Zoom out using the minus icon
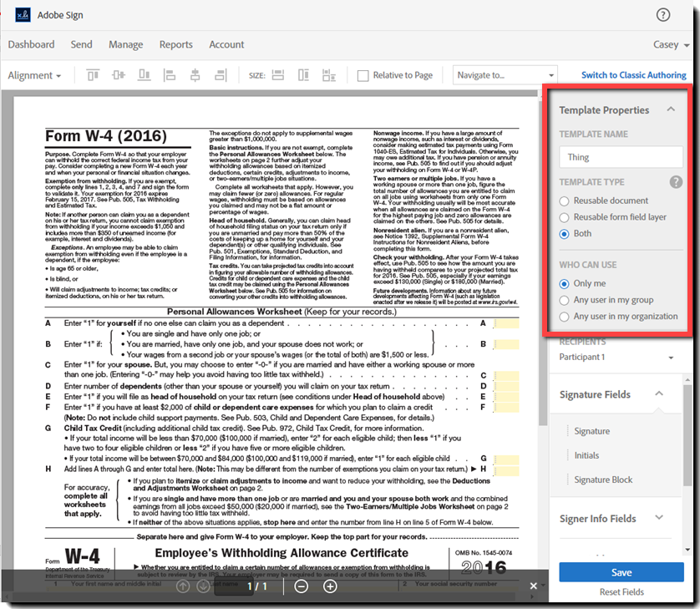 (302, 586)
